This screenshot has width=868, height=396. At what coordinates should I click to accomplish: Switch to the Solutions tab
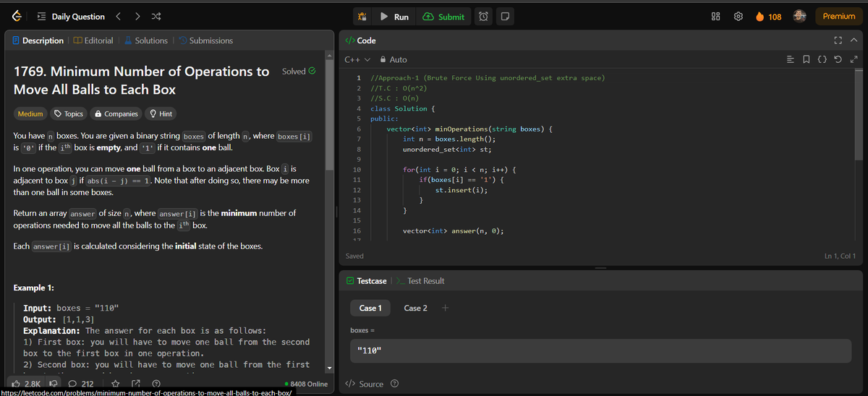click(x=146, y=40)
